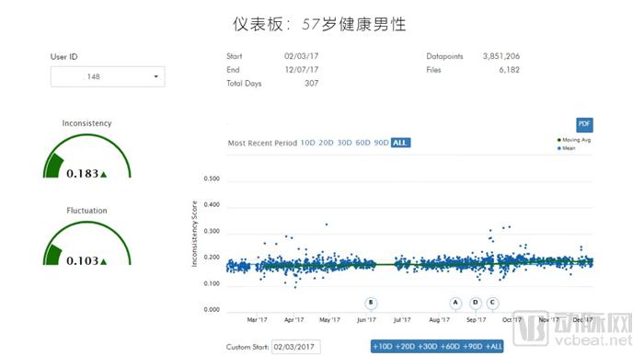
Task: Select the 90D recent period
Action: [381, 143]
